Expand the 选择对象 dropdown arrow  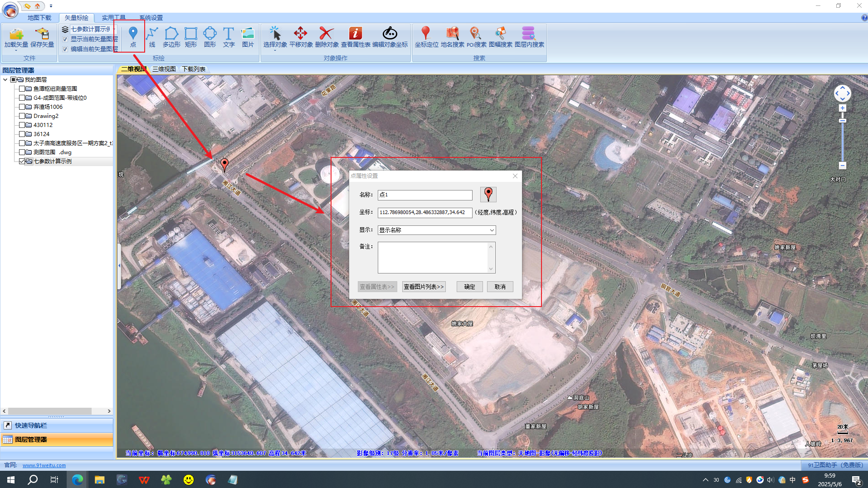pos(275,50)
